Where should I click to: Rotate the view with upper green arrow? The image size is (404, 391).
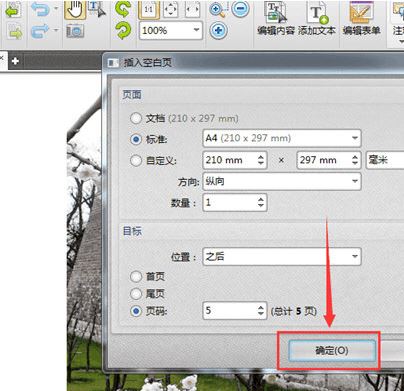click(123, 9)
